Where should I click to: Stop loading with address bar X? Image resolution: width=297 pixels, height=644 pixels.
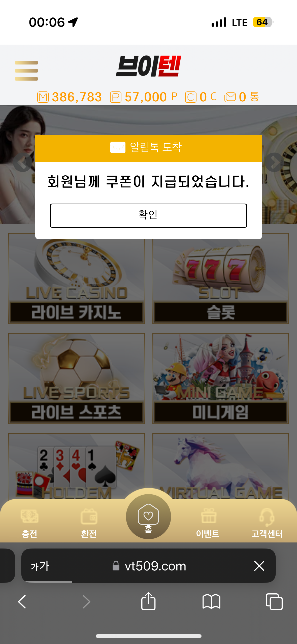(259, 566)
